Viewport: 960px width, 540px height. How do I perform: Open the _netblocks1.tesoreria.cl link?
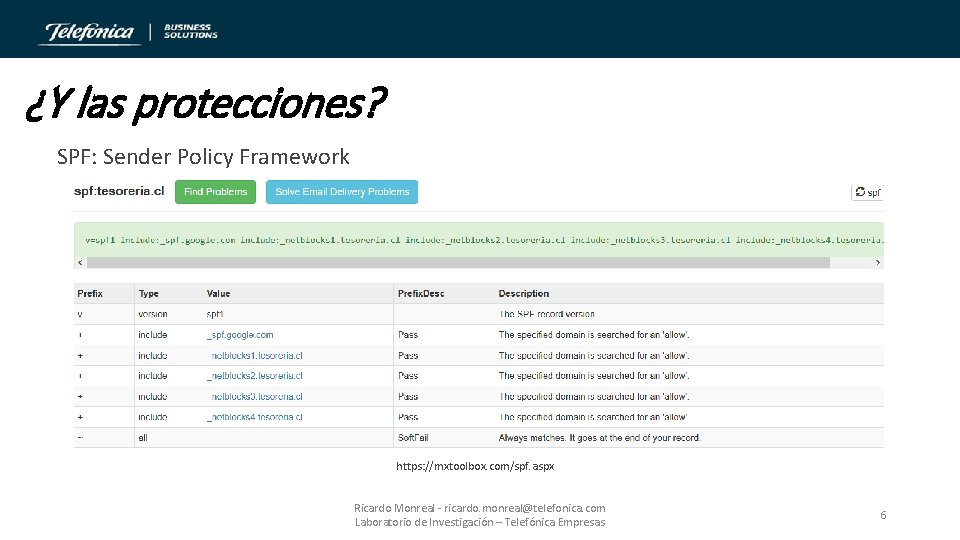coord(255,356)
